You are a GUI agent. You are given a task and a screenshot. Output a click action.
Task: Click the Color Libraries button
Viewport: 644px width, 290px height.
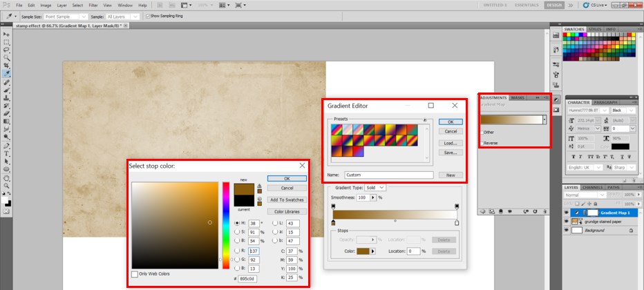(287, 212)
